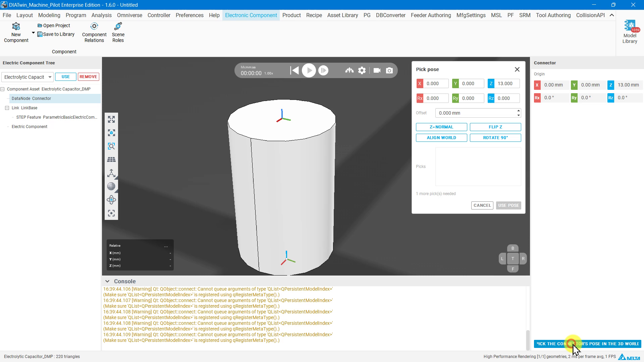This screenshot has height=362, width=644.
Task: Select the L face on view cube
Action: [502, 259]
